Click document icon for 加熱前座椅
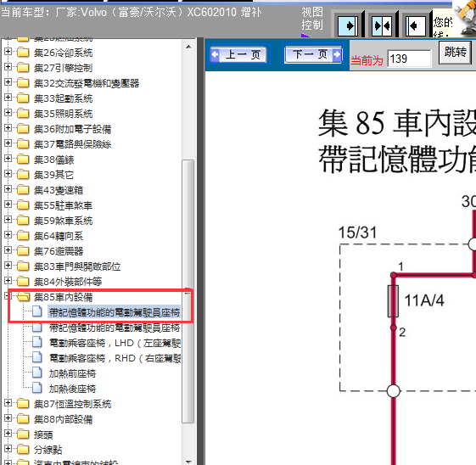The height and width of the screenshot is (465, 476). 37,373
